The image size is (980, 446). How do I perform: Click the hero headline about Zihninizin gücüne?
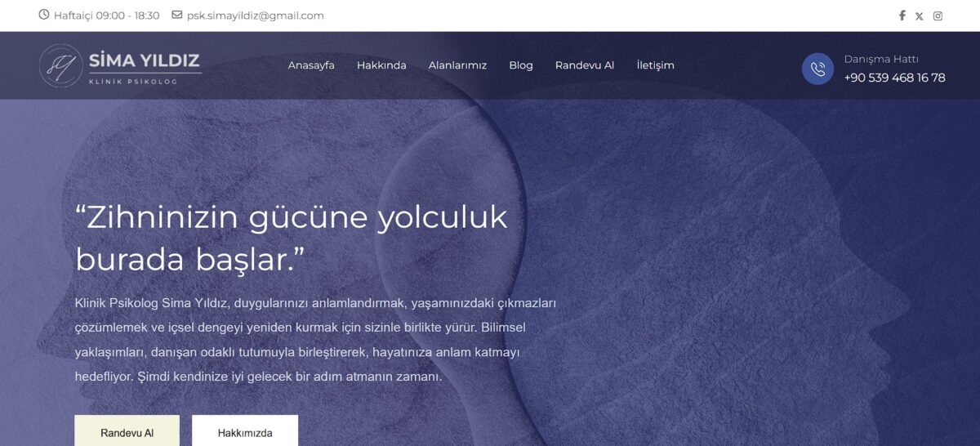coord(292,239)
